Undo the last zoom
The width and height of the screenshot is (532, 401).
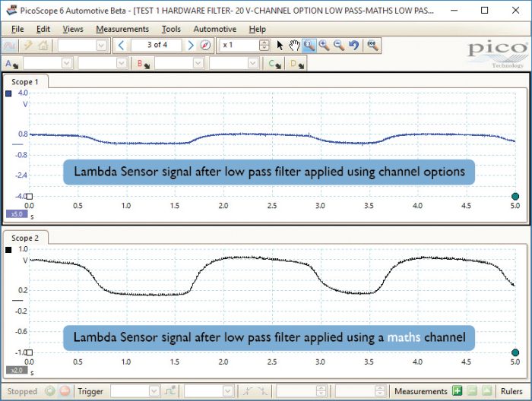point(353,45)
